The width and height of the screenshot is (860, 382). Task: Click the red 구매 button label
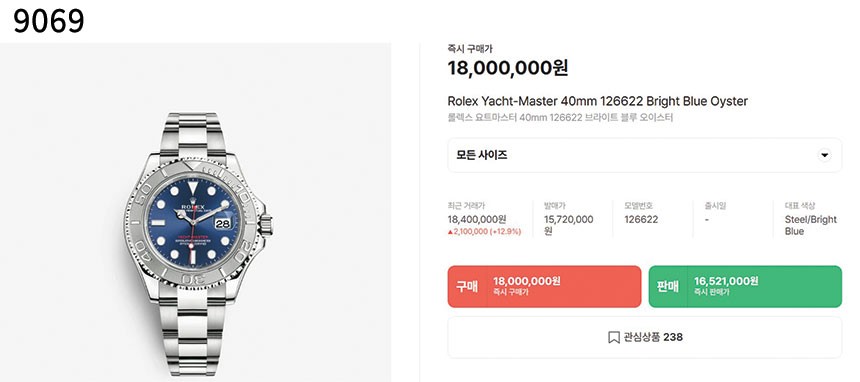(x=467, y=286)
